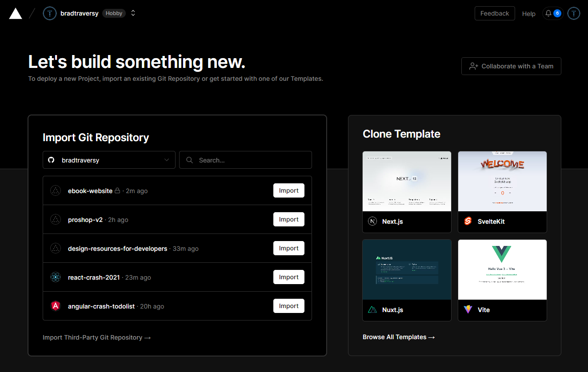Open bradtraversy account avatar in header breadcrumb
588x372 pixels.
(x=49, y=13)
